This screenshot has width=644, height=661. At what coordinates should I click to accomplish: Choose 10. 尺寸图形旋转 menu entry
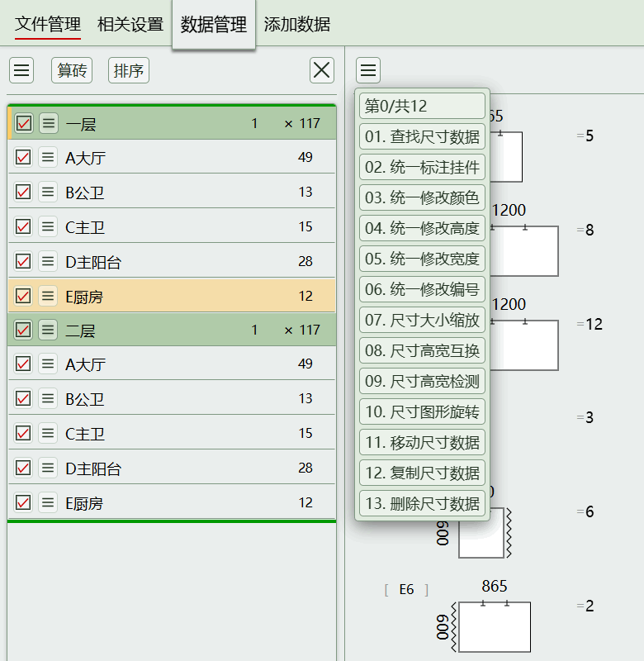pos(422,411)
